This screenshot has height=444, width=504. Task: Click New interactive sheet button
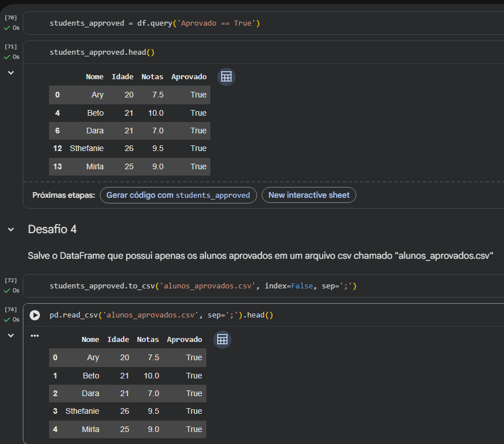pos(308,195)
